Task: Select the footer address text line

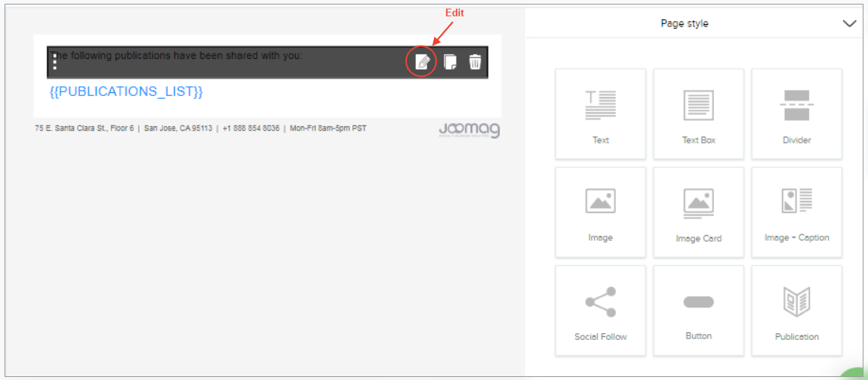Action: click(200, 128)
